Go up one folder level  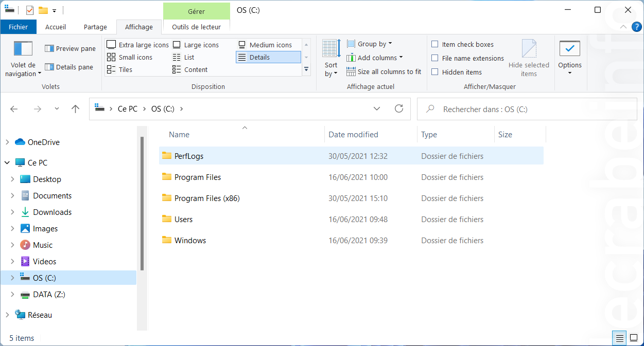[76, 109]
